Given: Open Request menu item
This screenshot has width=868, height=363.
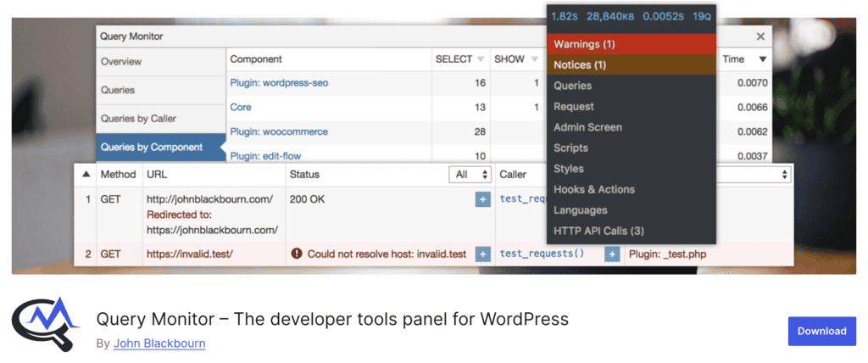Looking at the screenshot, I should click(631, 106).
